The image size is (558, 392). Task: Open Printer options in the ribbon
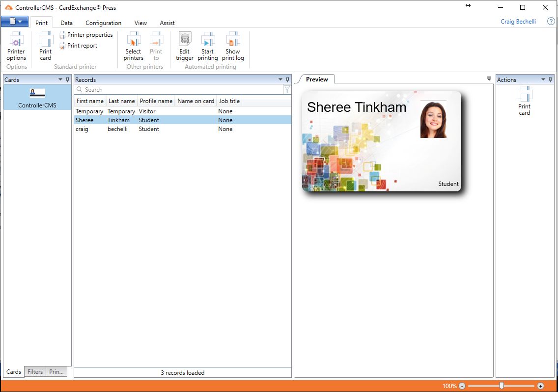point(16,47)
